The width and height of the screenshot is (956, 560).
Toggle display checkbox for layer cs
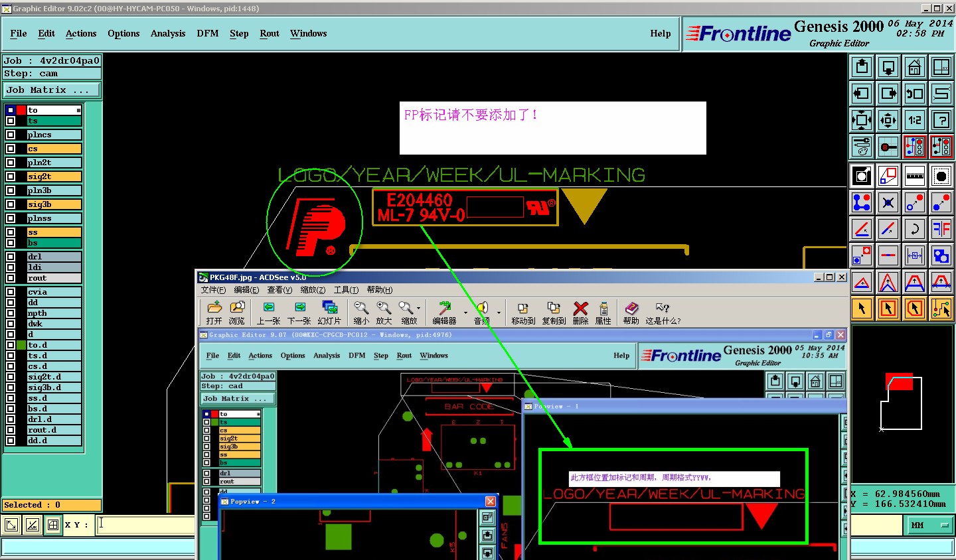point(11,149)
